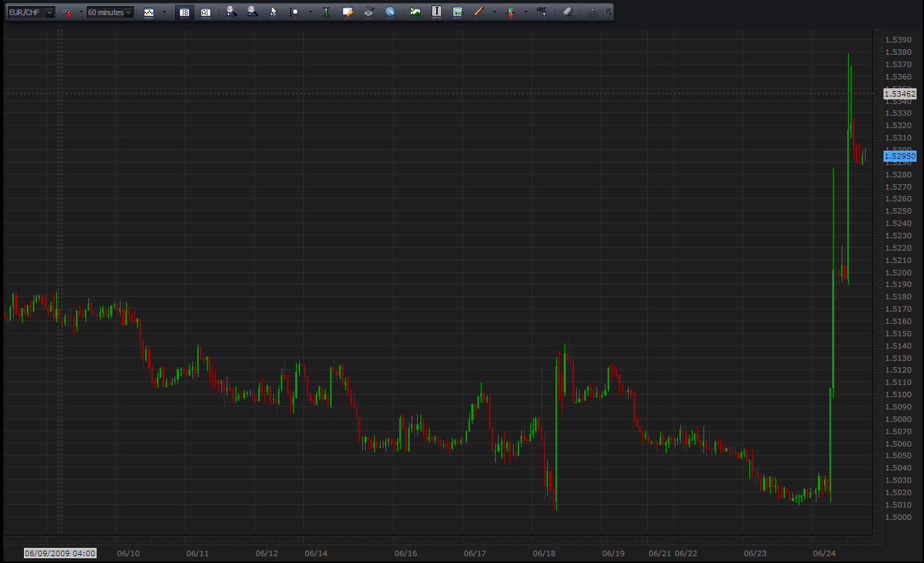Click the zoom out magnifier icon

coord(252,12)
